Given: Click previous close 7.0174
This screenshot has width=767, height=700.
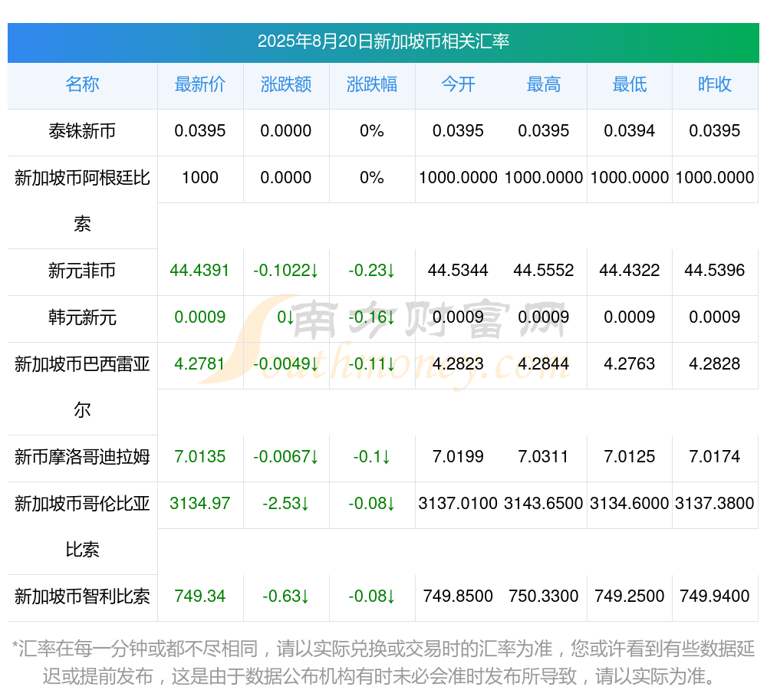Looking at the screenshot, I should click(x=715, y=456).
